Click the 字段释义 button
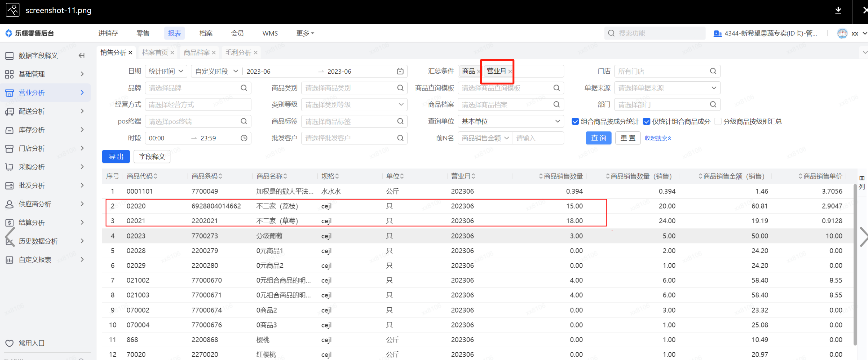 pos(152,157)
